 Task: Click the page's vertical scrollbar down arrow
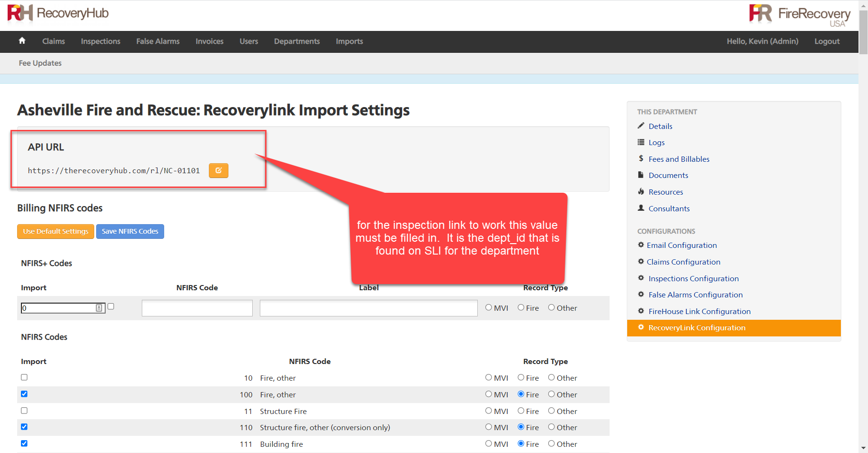863,448
